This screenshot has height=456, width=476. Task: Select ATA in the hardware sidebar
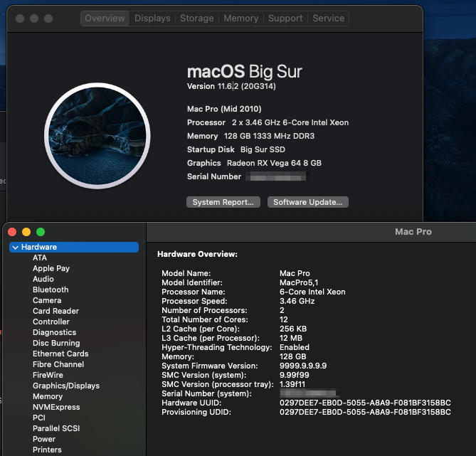tap(40, 258)
